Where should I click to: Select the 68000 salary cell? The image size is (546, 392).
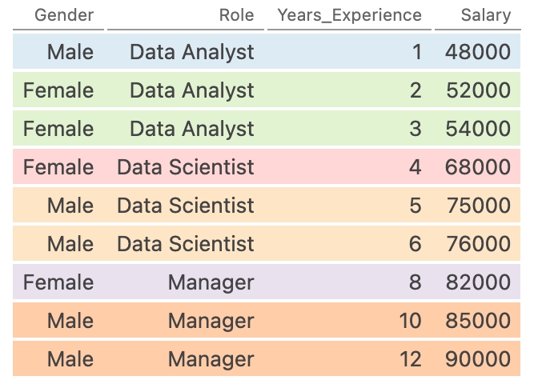[x=477, y=167]
